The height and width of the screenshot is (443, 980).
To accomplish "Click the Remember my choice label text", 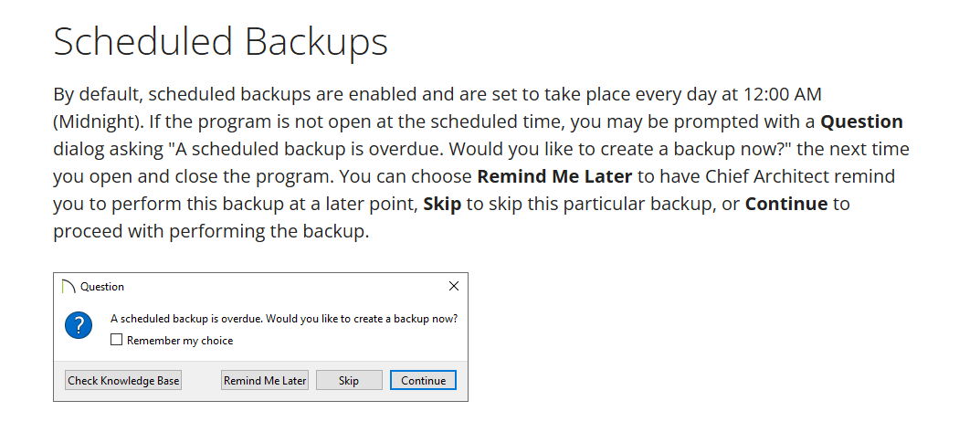I will coord(180,341).
